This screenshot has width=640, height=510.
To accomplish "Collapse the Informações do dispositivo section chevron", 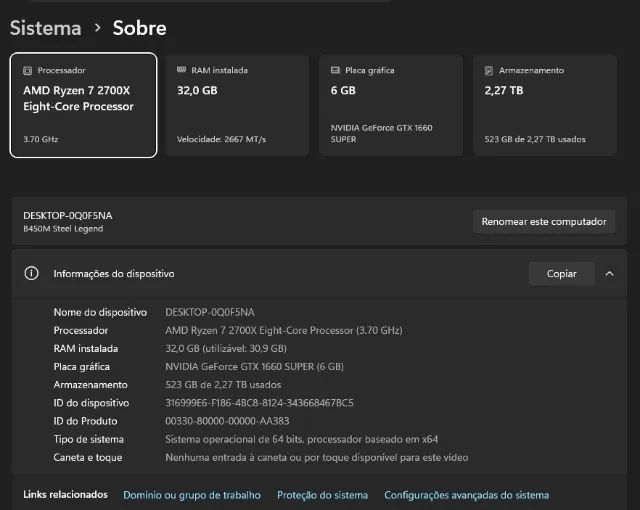I will [x=609, y=274].
